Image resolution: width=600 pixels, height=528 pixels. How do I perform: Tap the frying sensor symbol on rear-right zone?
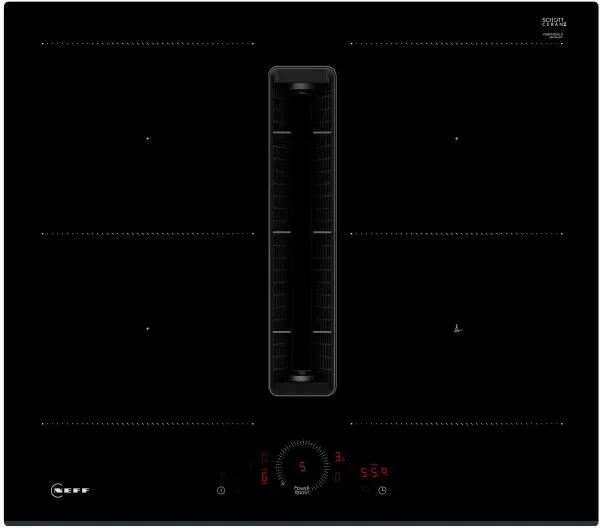pyautogui.click(x=458, y=329)
